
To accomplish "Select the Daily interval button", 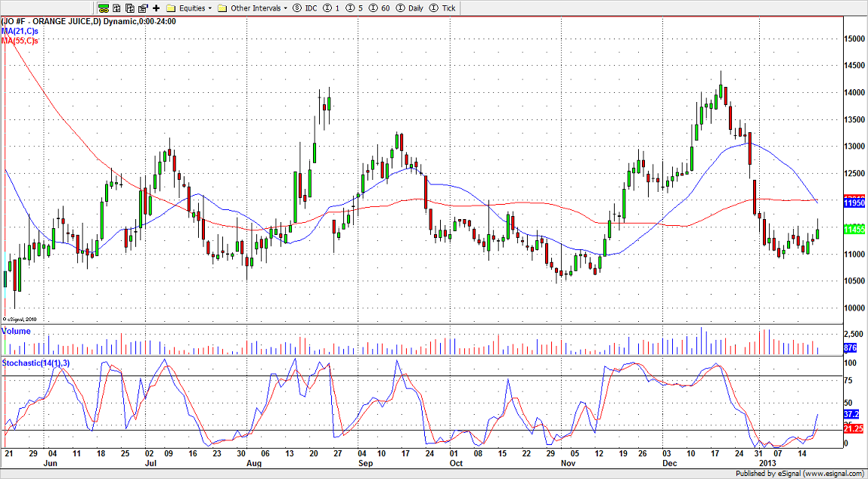I will point(411,8).
